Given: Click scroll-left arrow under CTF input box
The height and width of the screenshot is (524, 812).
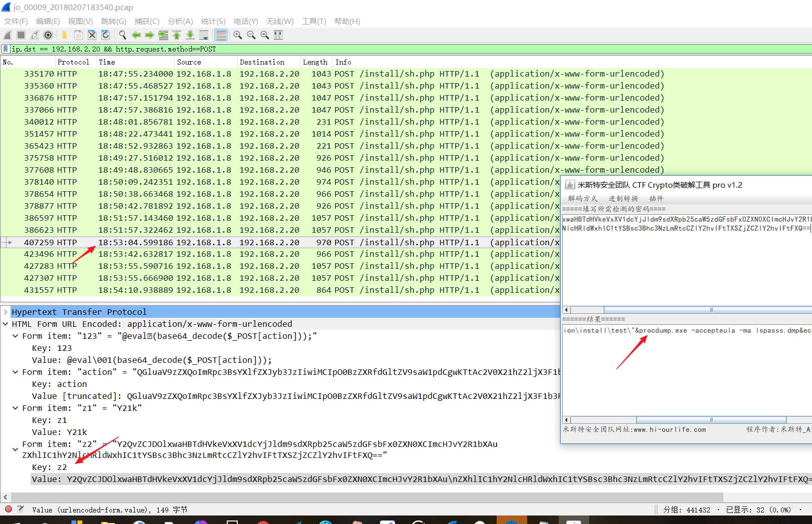Looking at the screenshot, I should tap(567, 310).
